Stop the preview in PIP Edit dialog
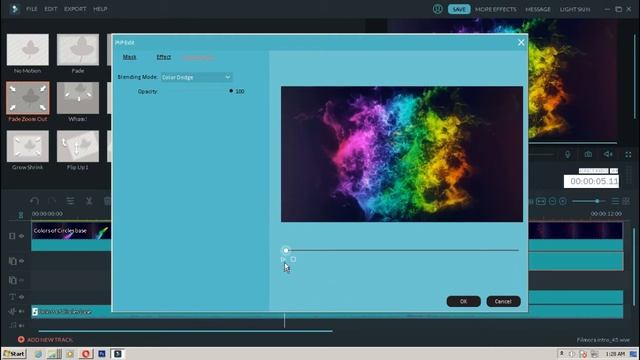 [293, 259]
